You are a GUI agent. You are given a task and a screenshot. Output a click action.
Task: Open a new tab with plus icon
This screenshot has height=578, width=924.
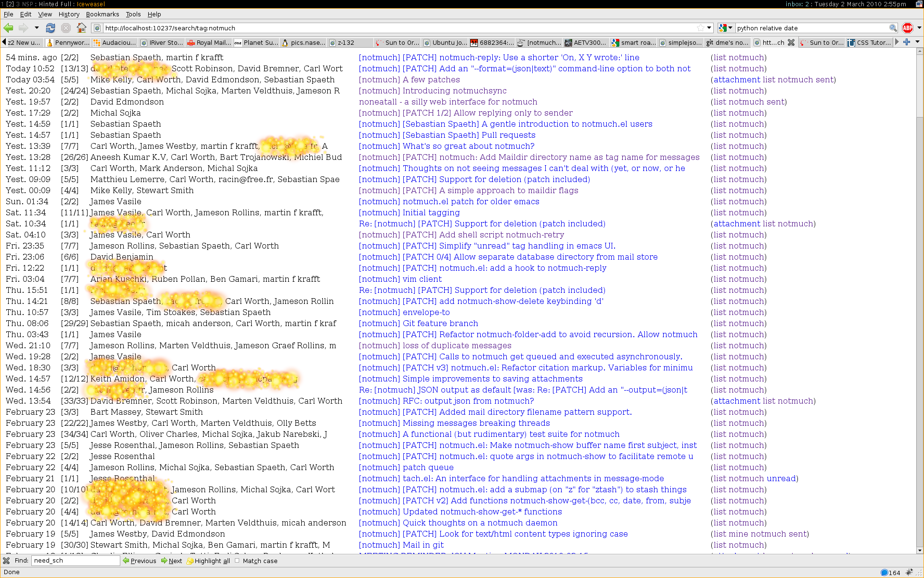click(907, 42)
